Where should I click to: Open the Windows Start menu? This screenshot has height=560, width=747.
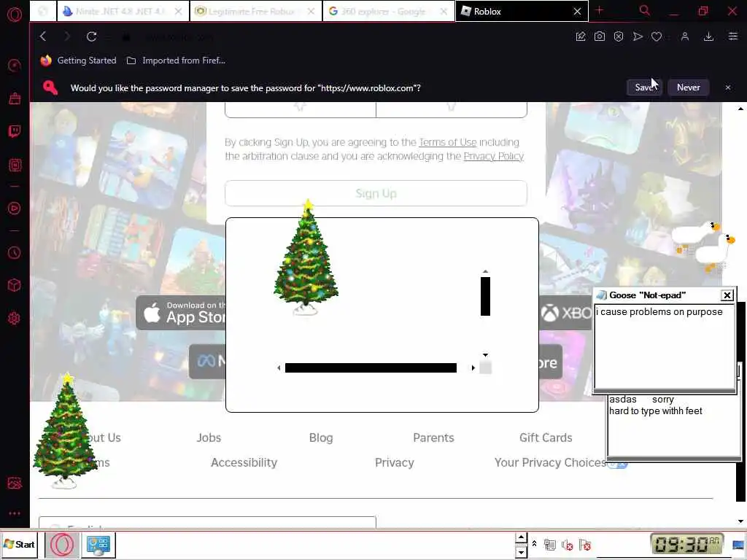[x=20, y=544]
